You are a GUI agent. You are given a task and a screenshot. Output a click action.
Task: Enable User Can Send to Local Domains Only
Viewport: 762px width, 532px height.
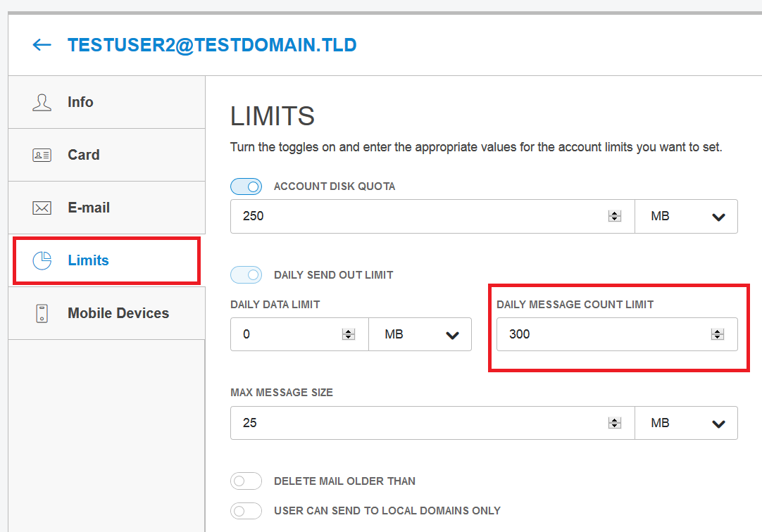tap(246, 511)
